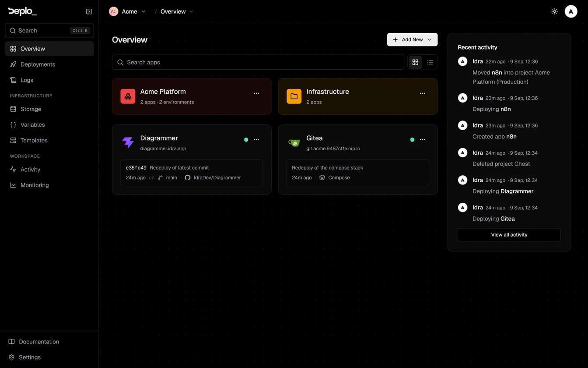The height and width of the screenshot is (368, 588).
Task: Open sidebar Search with Ctrl K
Action: click(x=49, y=31)
